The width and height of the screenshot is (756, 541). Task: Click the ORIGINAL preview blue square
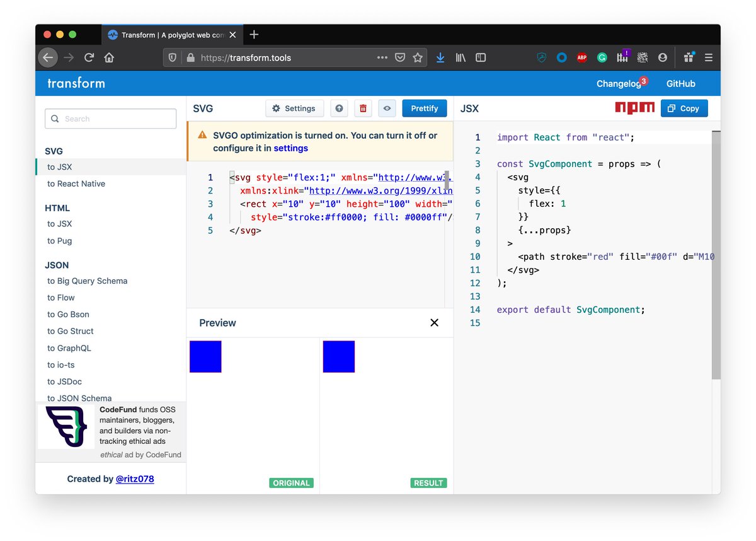pos(205,356)
